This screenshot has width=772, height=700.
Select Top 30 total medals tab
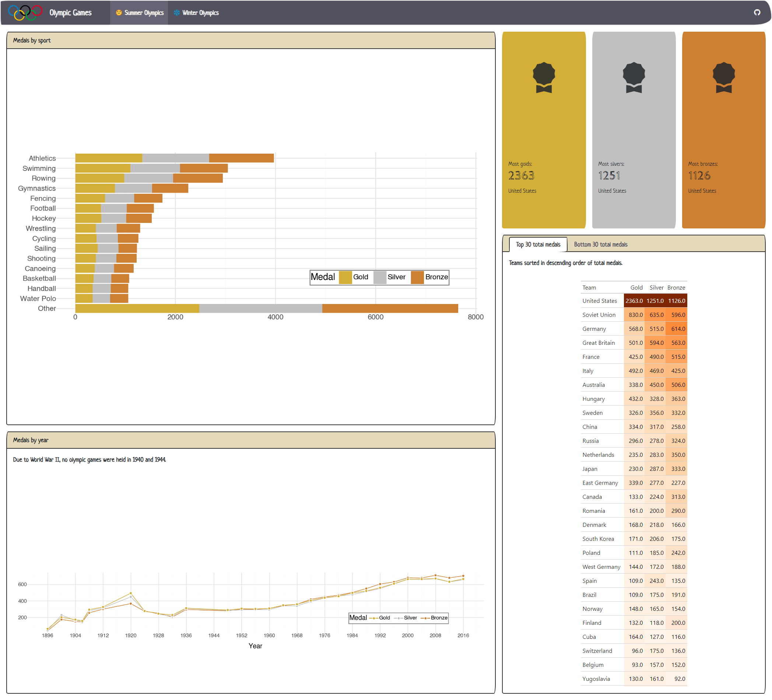[538, 244]
